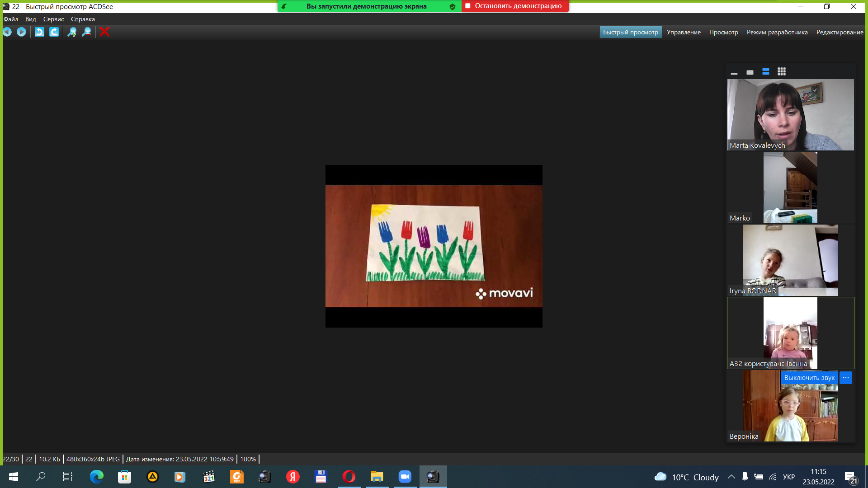Click the 22/30 image counter in status bar
The image size is (868, 488).
(x=11, y=459)
